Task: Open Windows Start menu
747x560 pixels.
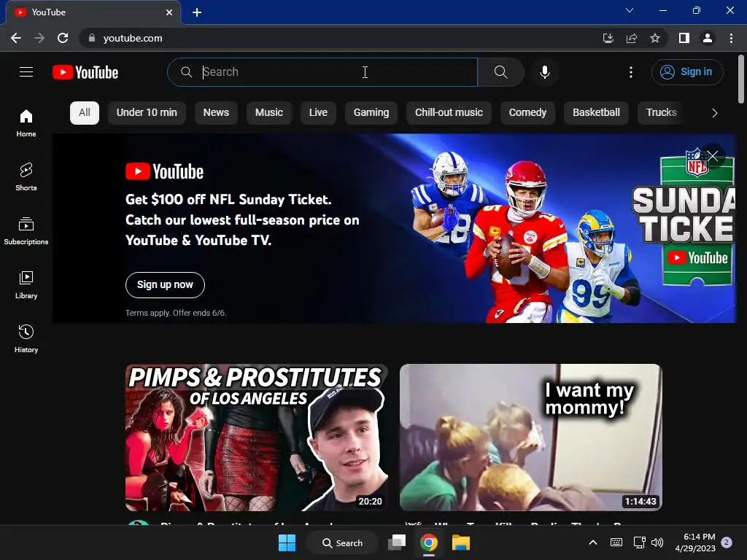Action: pyautogui.click(x=287, y=542)
